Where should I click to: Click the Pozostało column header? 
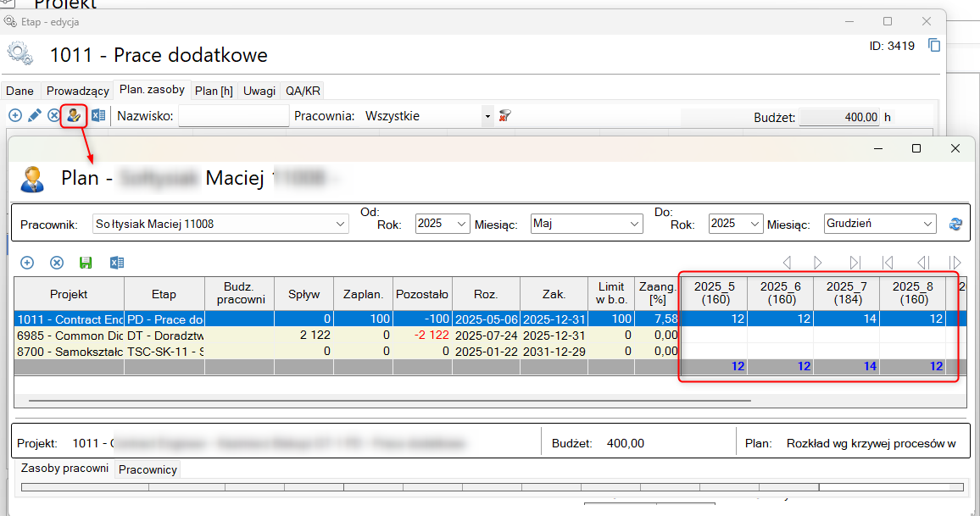[422, 294]
